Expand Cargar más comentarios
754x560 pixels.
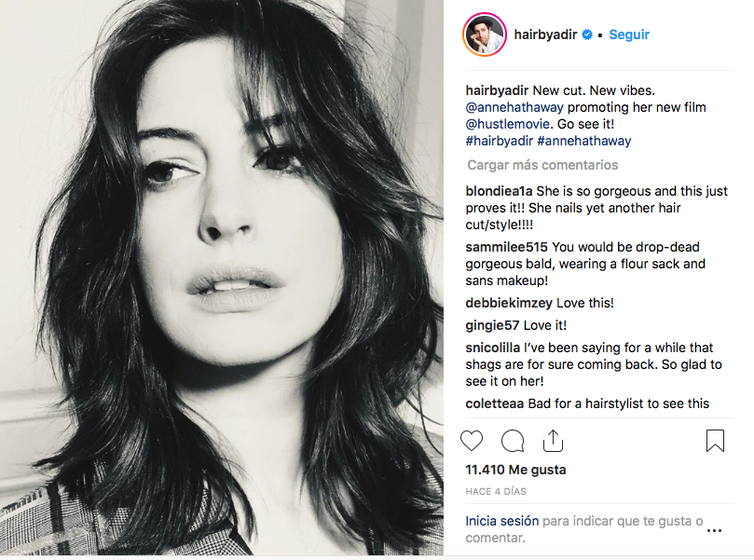[542, 165]
